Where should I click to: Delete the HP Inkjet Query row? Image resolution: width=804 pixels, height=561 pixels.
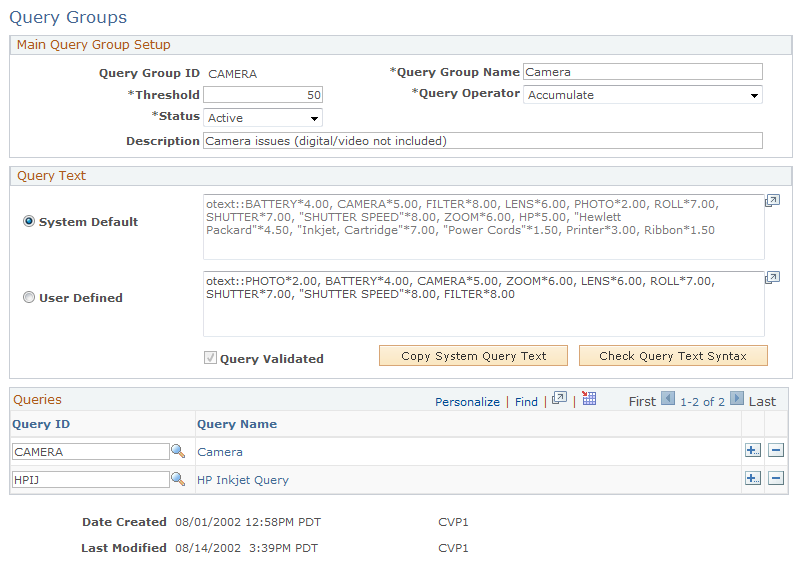pos(776,478)
